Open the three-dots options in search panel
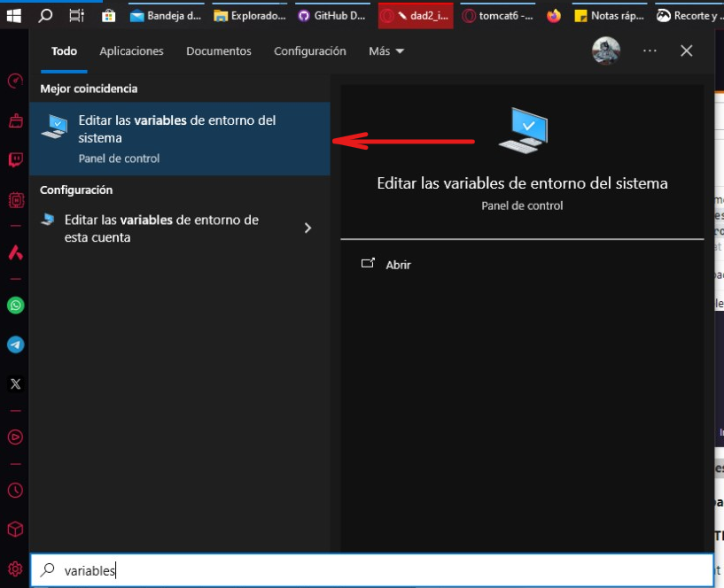The height and width of the screenshot is (588, 724). click(650, 51)
